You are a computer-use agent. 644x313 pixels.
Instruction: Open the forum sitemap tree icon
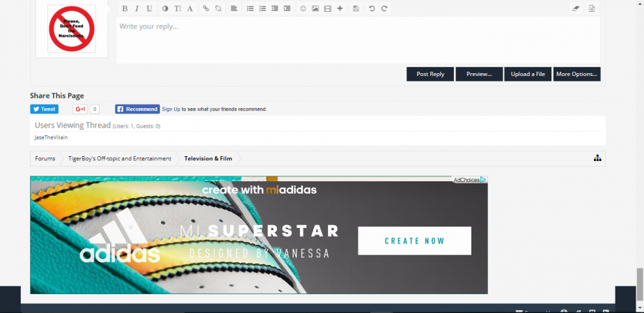tap(597, 158)
